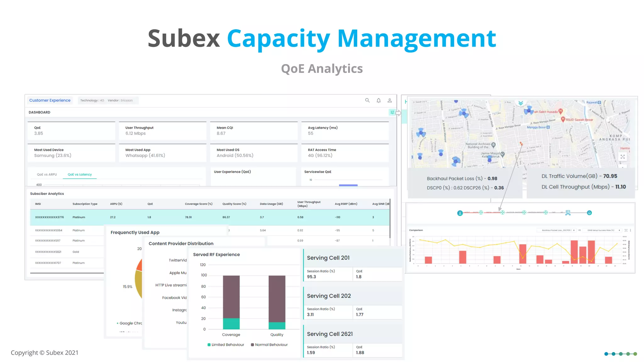Click the Coverage stacked bar
Image resolution: width=644 pixels, height=362 pixels.
click(x=231, y=302)
